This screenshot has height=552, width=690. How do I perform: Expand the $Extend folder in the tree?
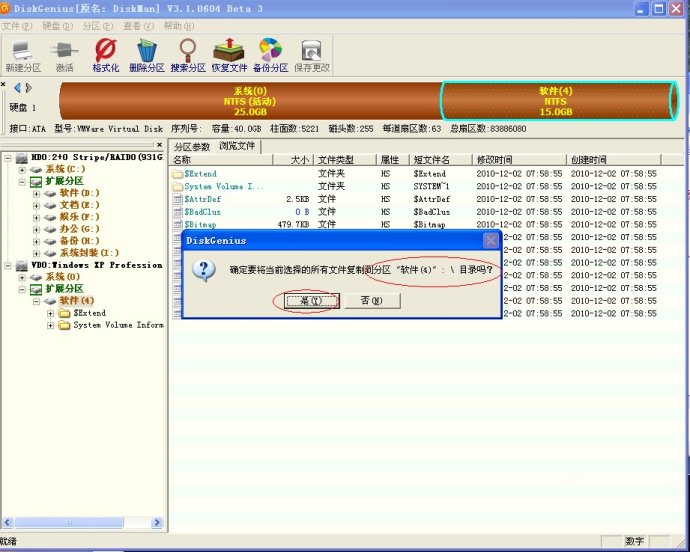(x=51, y=313)
